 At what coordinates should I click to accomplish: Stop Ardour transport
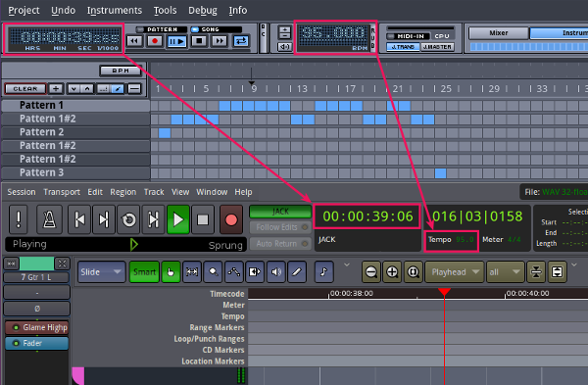tap(203, 219)
